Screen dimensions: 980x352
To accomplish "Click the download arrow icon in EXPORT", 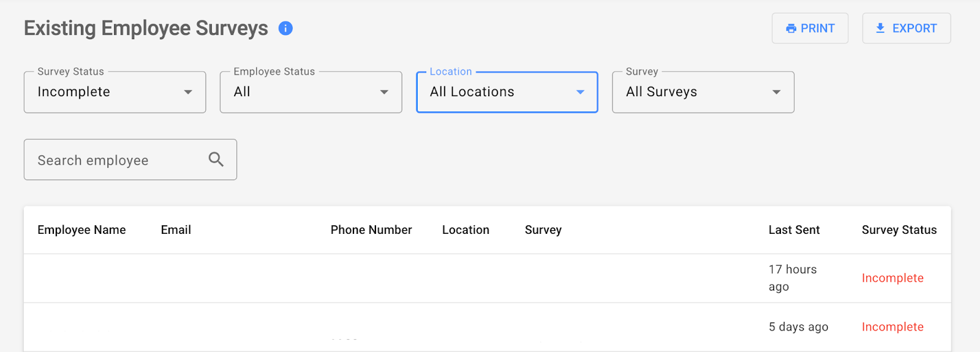I will click(880, 28).
